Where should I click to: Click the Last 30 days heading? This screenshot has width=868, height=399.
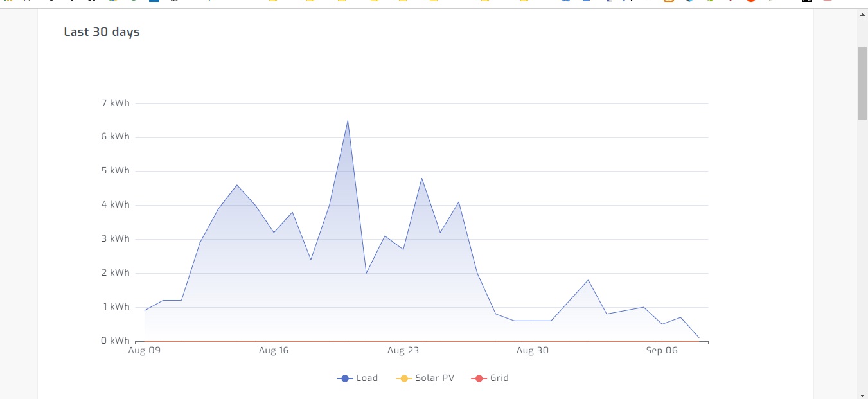pos(102,31)
